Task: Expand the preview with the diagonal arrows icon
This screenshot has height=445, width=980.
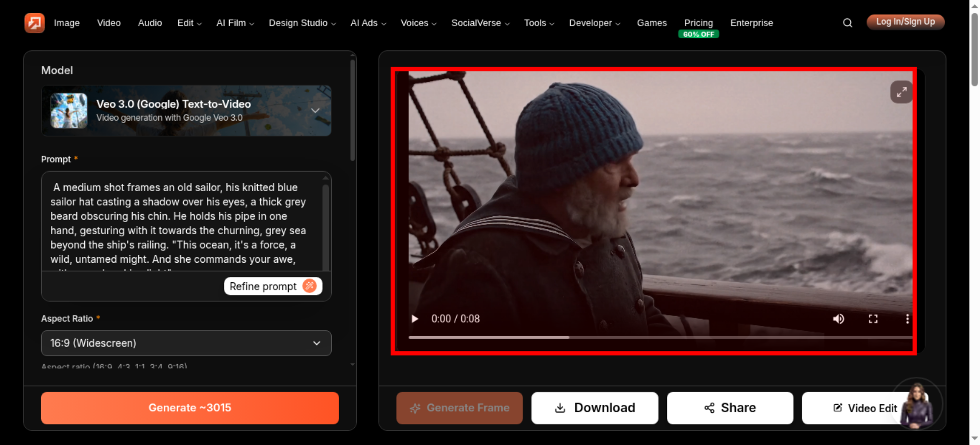Action: tap(901, 92)
